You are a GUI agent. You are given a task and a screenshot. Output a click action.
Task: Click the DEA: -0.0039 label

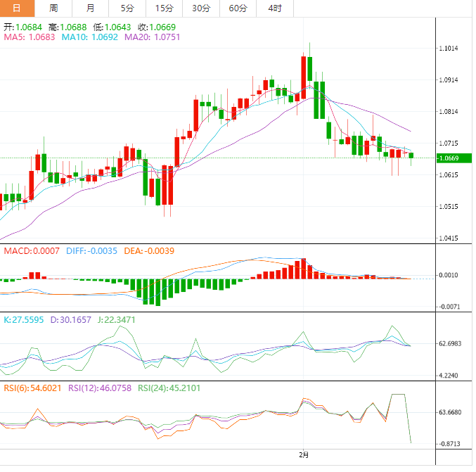[149, 251]
